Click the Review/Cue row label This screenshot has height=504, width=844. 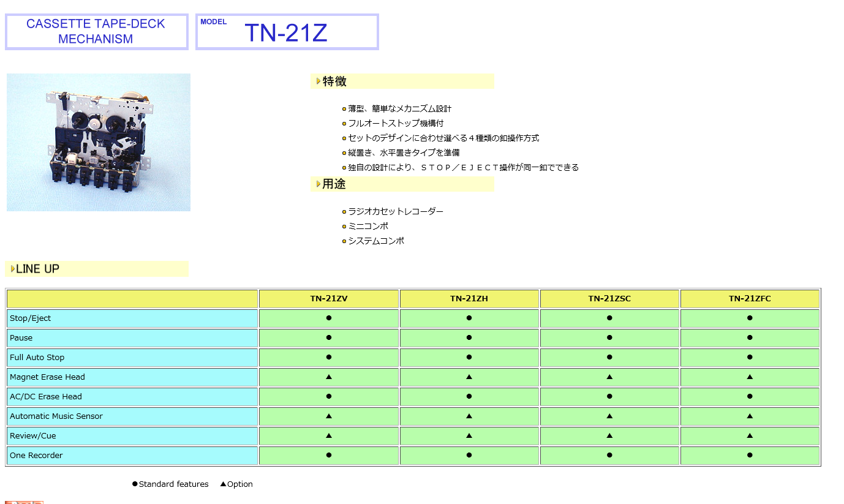coord(132,436)
